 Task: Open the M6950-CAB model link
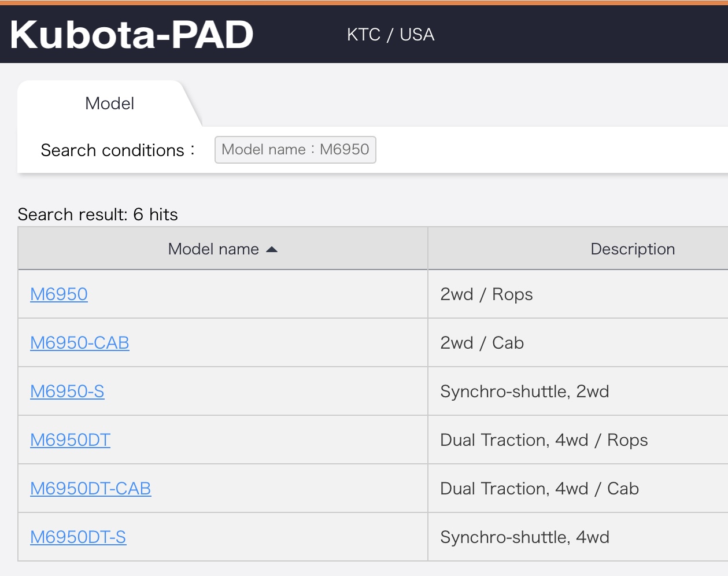tap(80, 343)
